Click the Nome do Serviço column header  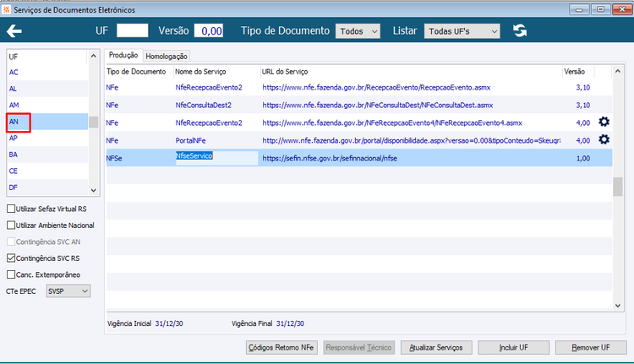tap(200, 72)
